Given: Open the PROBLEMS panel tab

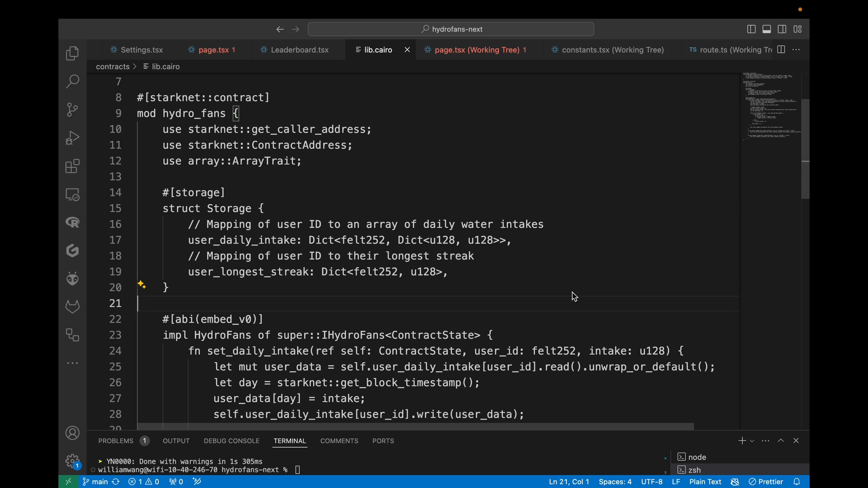Looking at the screenshot, I should (x=123, y=441).
